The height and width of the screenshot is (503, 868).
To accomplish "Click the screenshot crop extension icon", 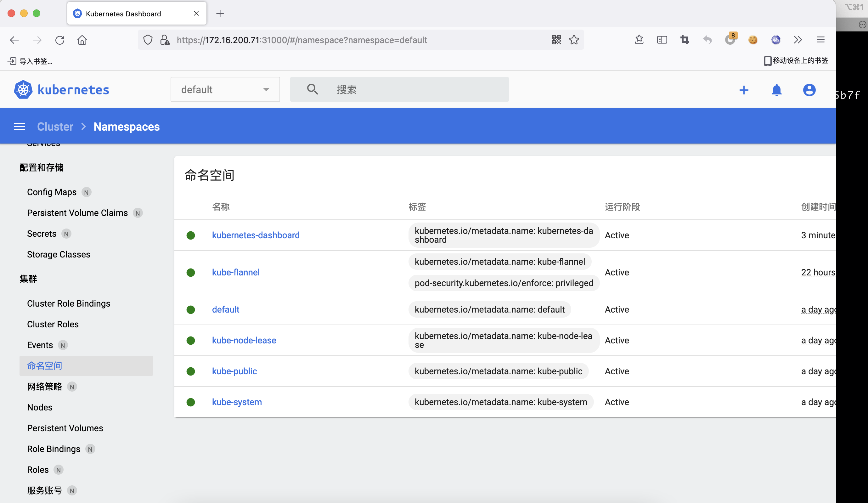I will (685, 40).
